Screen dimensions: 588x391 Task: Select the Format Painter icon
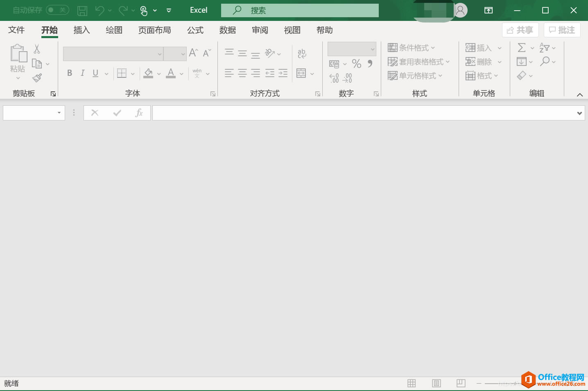[36, 77]
